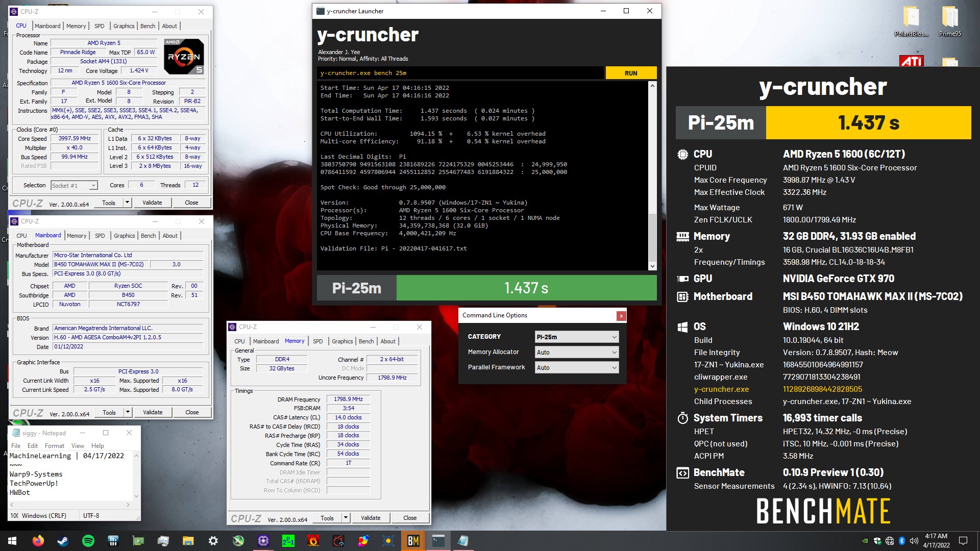This screenshot has height=551, width=980.
Task: Click the network status tray icon
Action: coord(890,541)
